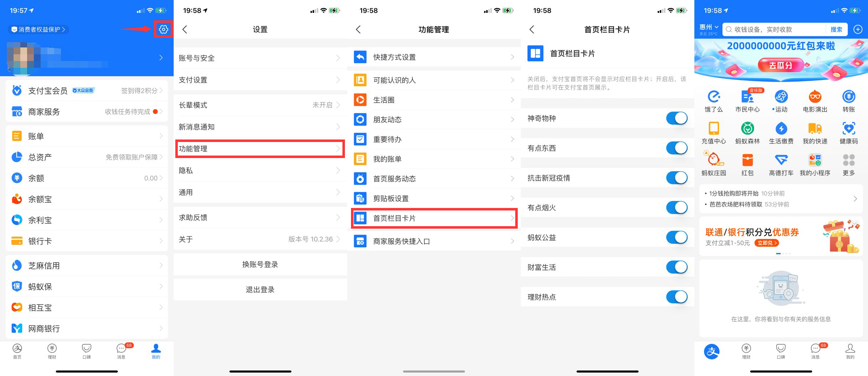Screen dimensions: 868x376
Task: Tap the 相互宝 icon
Action: point(17,307)
